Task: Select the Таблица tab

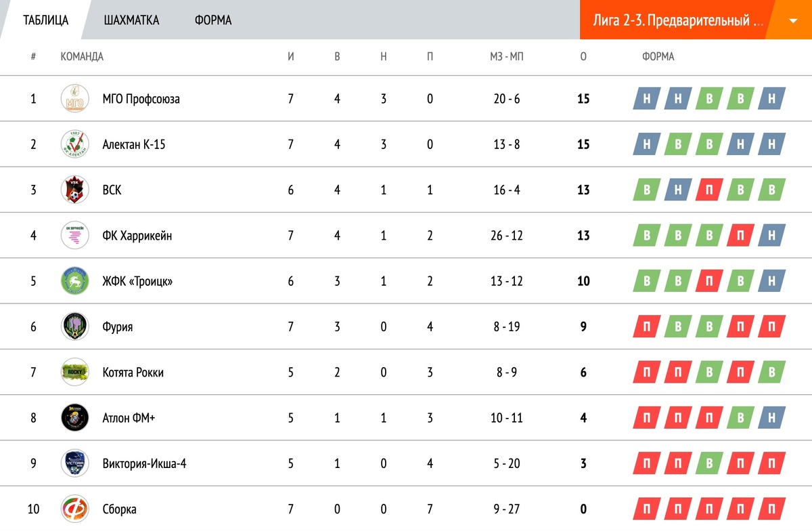Action: (46, 20)
